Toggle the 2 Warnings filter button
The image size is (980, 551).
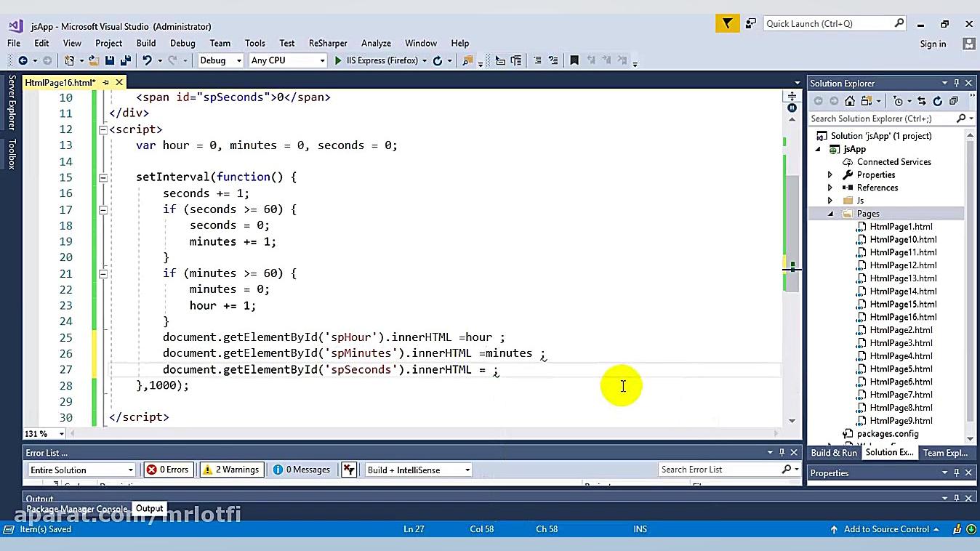point(230,470)
